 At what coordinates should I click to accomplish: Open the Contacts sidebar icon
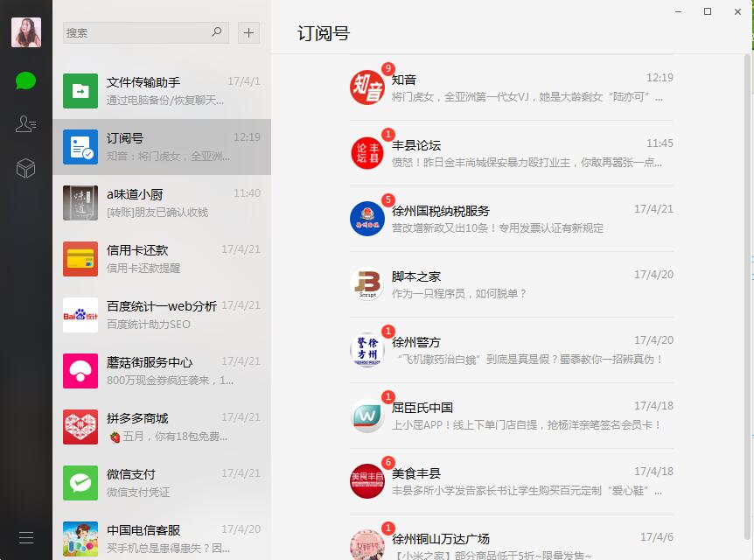26,124
